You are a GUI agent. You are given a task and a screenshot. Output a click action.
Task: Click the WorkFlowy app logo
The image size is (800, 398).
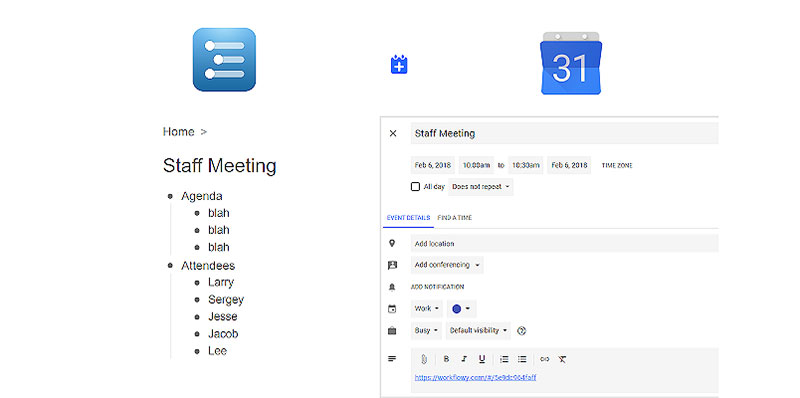pos(224,60)
